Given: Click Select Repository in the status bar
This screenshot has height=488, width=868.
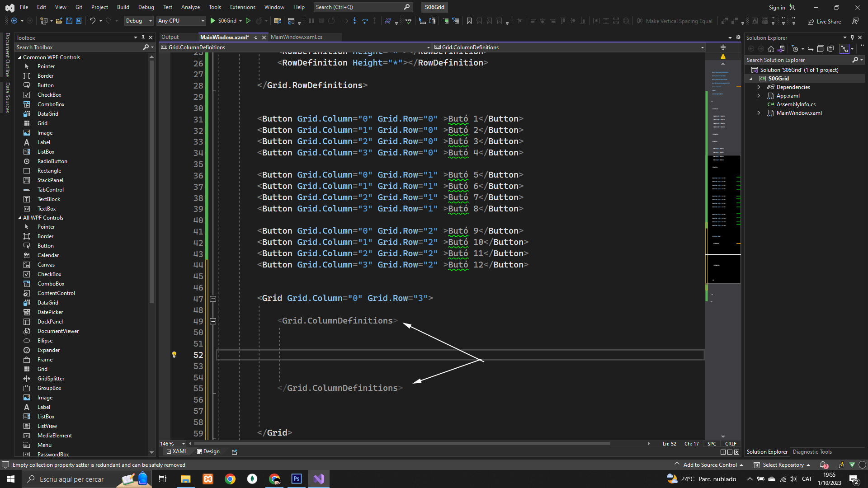Looking at the screenshot, I should tap(783, 465).
